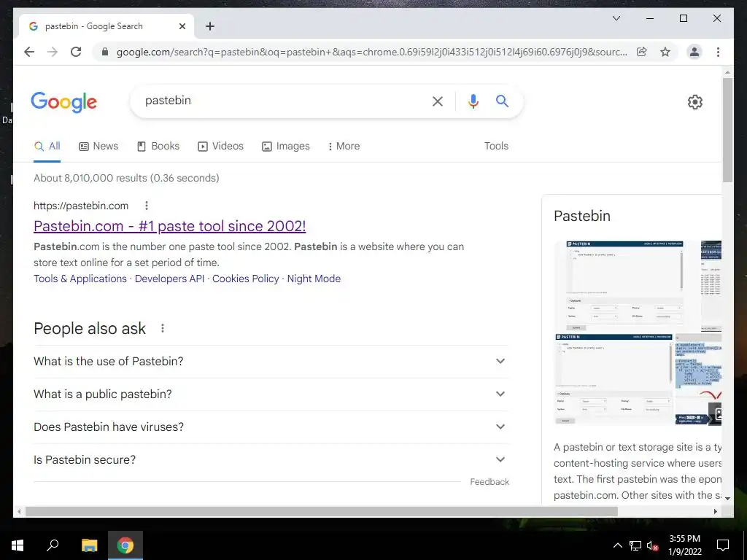Open the Windows Start menu
Image resolution: width=747 pixels, height=560 pixels.
click(18, 545)
